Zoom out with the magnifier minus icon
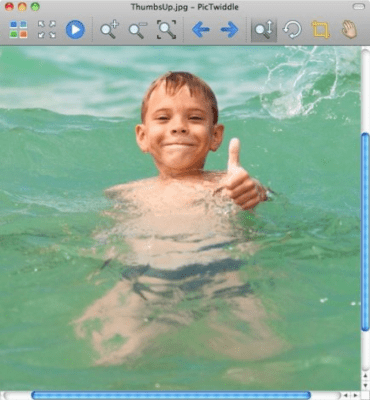Image resolution: width=370 pixels, height=400 pixels. point(138,30)
